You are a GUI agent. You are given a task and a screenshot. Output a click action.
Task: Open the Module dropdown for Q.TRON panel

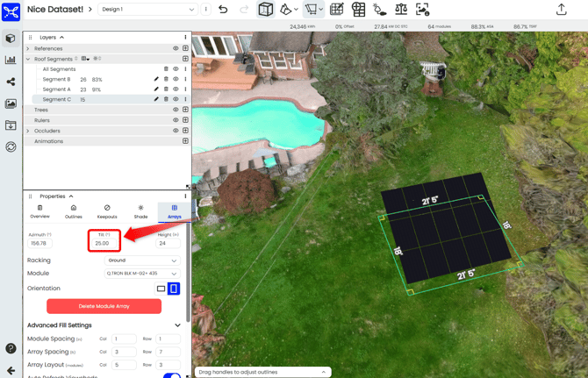(142, 274)
